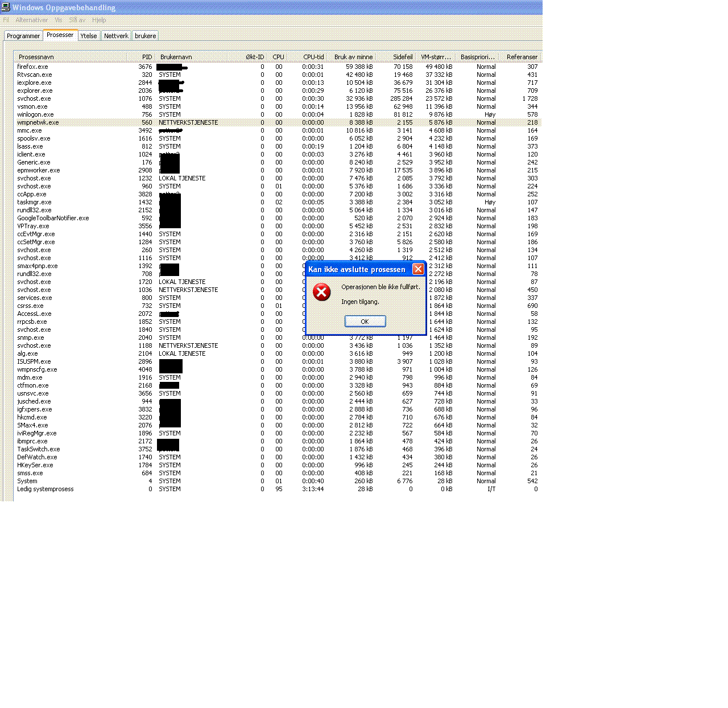The height and width of the screenshot is (708, 728).
Task: Click the wmpnetwk.exe process row
Action: tap(278, 122)
